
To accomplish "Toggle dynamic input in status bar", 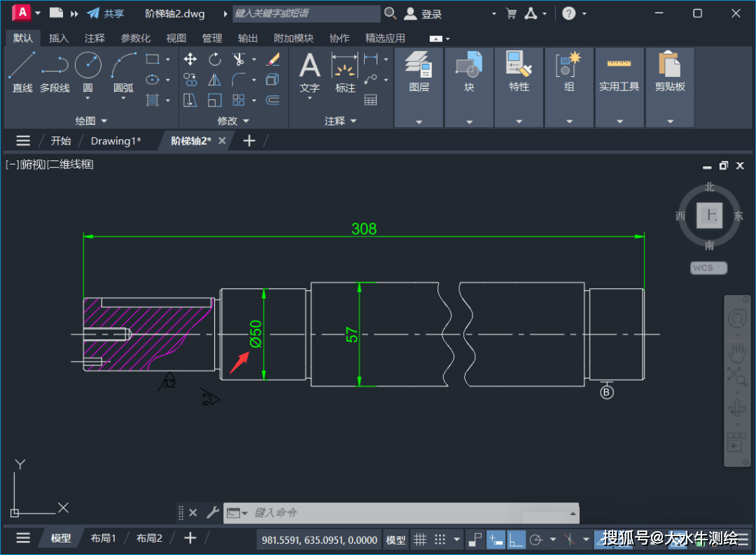I will 496,540.
